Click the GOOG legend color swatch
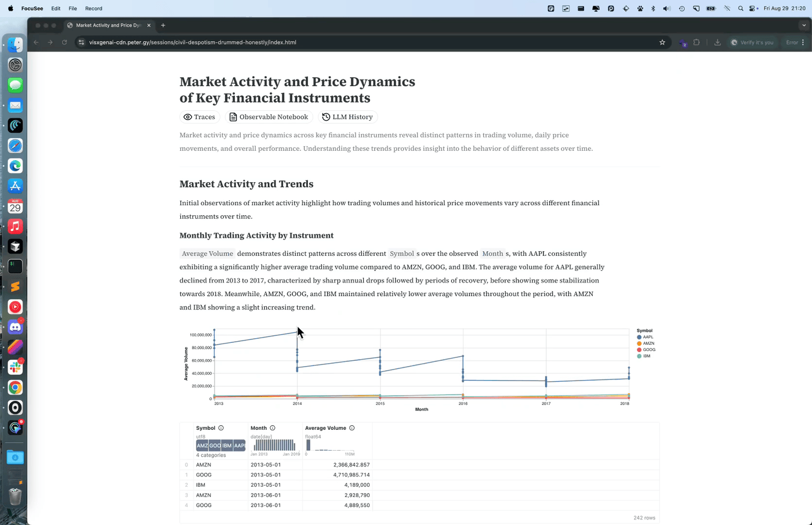812x525 pixels. coord(639,350)
